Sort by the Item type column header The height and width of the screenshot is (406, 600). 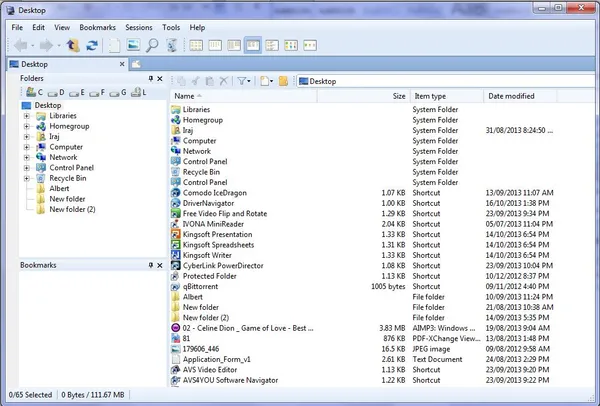tap(447, 96)
